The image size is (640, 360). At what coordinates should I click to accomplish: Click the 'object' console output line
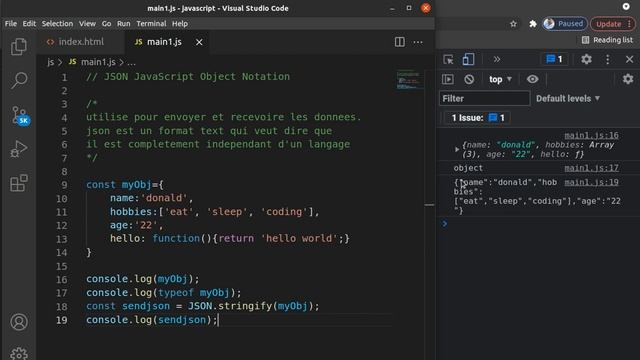coord(468,168)
